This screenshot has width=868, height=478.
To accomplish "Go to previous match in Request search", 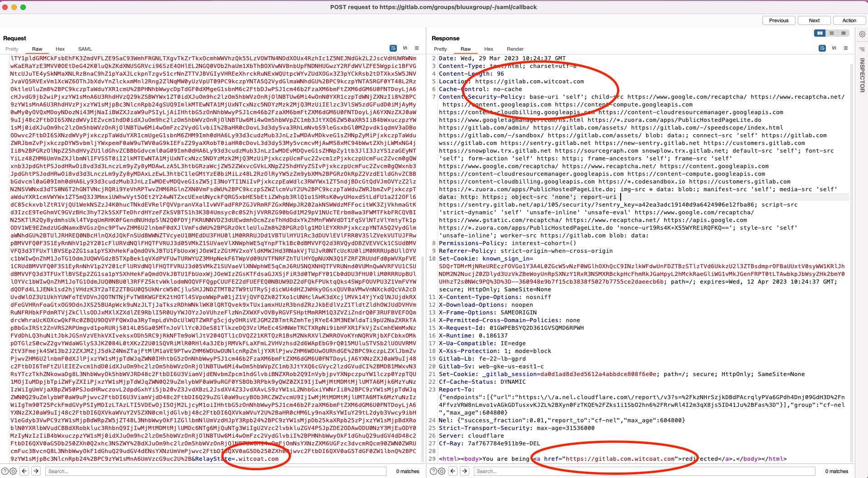I will click(x=24, y=471).
